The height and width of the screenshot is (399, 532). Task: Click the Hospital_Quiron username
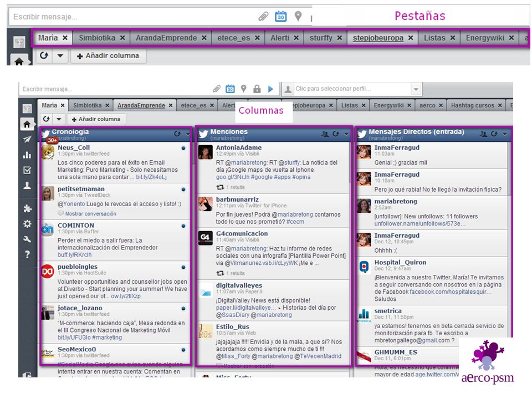(x=400, y=262)
